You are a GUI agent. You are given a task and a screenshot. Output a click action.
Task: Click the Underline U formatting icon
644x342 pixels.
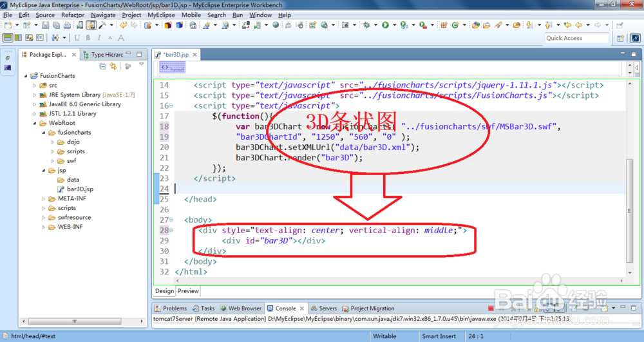[x=77, y=38]
